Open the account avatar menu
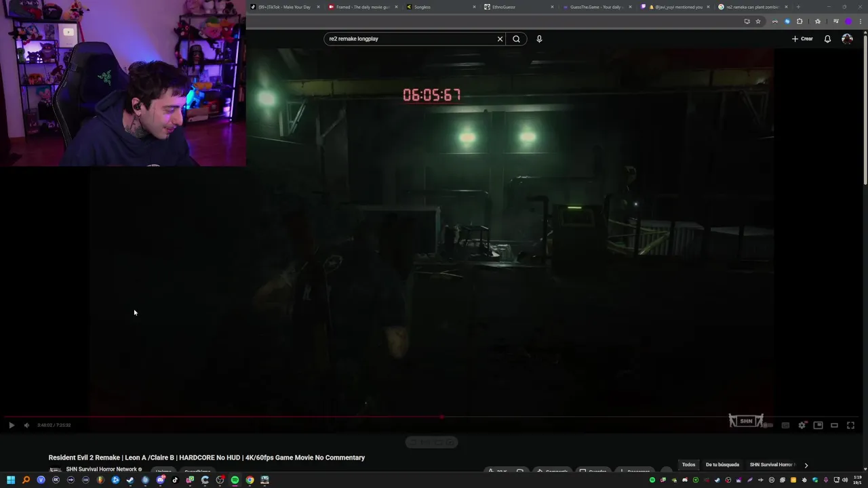868x488 pixels. [x=847, y=39]
